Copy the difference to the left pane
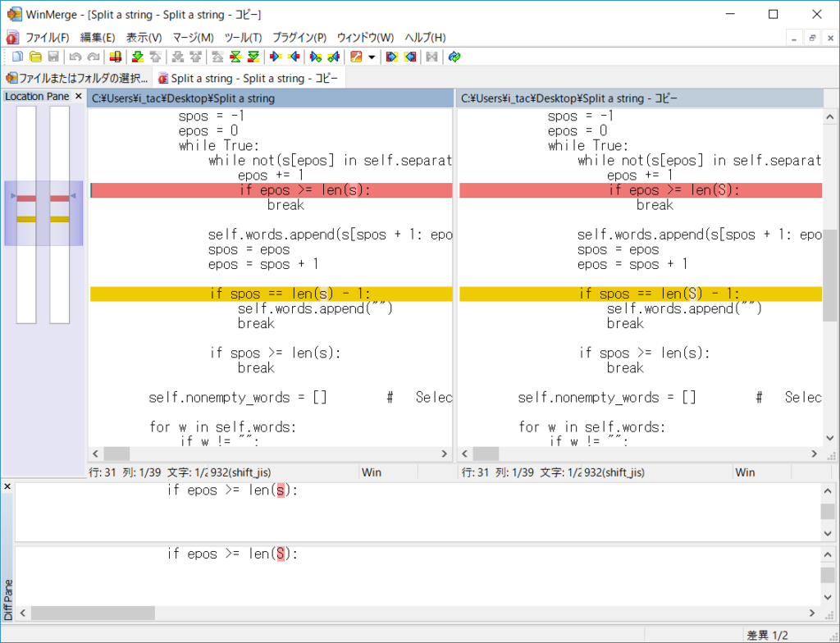This screenshot has width=840, height=643. tap(294, 57)
